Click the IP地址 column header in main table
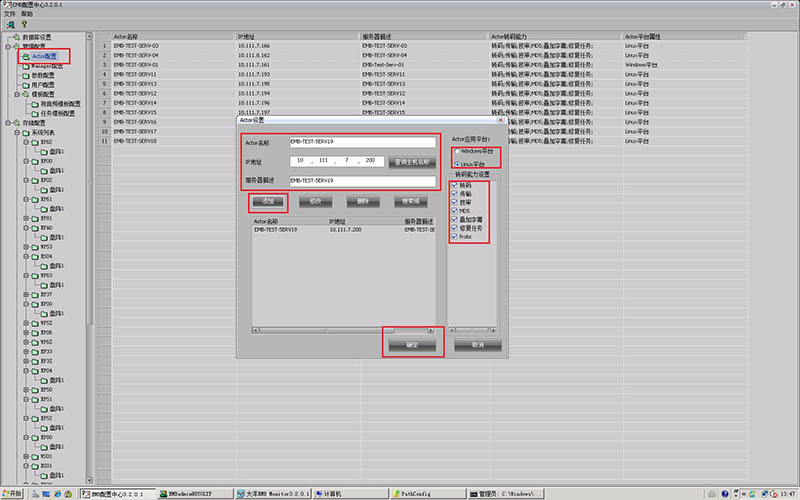Screen dimensions: 800x500 pos(298,37)
